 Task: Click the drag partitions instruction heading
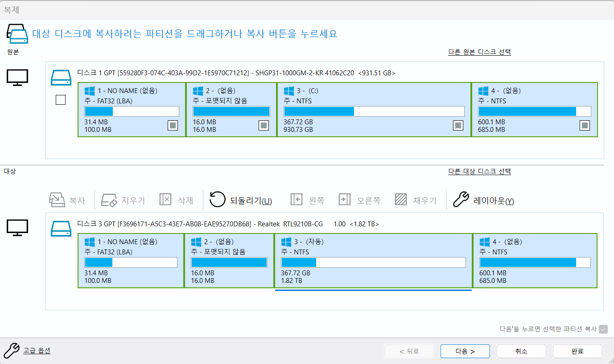185,34
